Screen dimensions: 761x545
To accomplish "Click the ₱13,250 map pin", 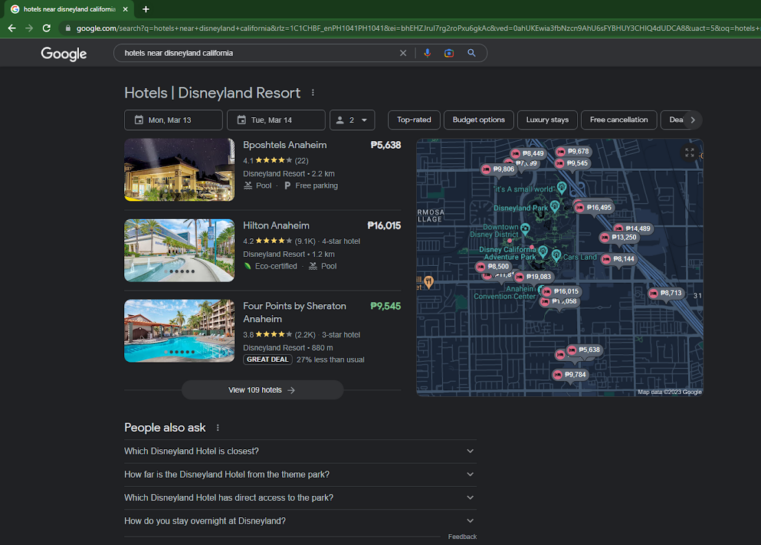I will pos(618,237).
